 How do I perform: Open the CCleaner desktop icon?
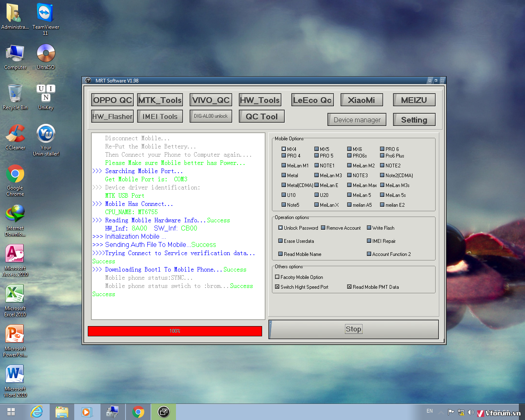(15, 137)
